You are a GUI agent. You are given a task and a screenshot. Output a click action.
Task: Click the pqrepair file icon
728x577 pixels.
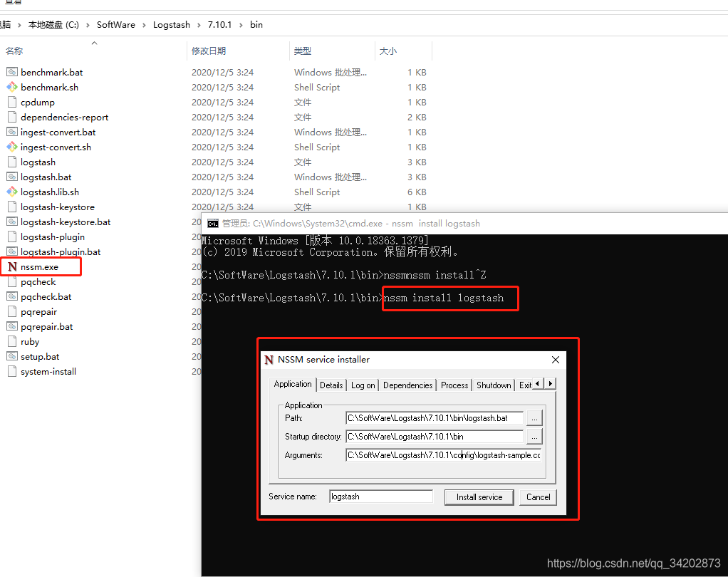[12, 311]
